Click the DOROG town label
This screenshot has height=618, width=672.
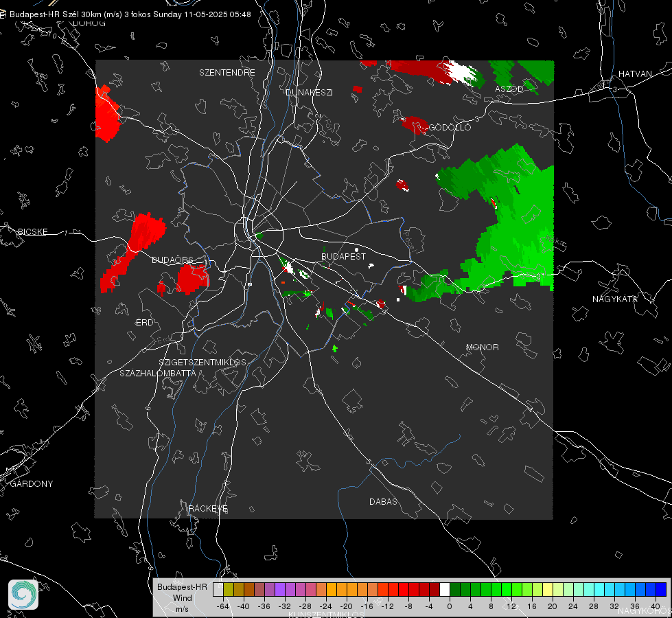pos(89,23)
